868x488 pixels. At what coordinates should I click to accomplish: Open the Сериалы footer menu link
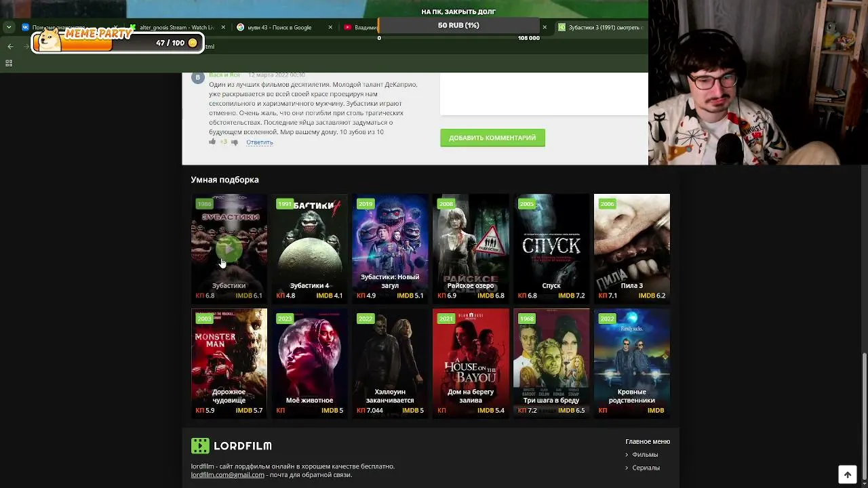click(x=646, y=468)
